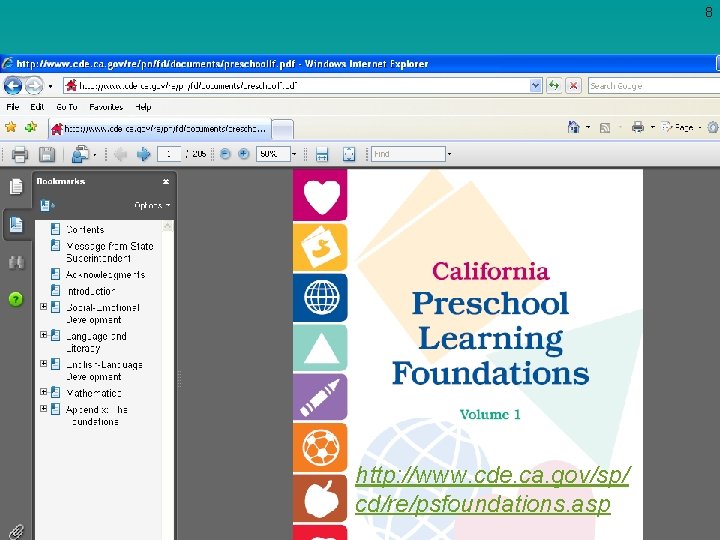720x540 pixels.
Task: Open a new blank browser tab
Action: click(282, 129)
